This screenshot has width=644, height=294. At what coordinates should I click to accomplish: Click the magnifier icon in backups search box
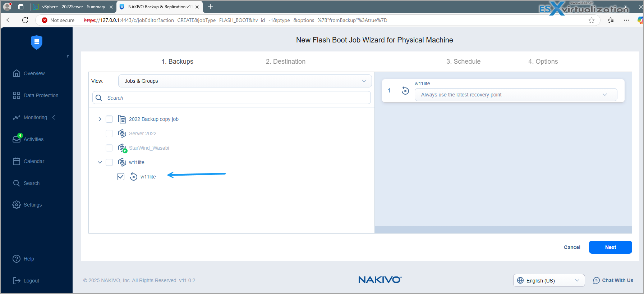[99, 98]
